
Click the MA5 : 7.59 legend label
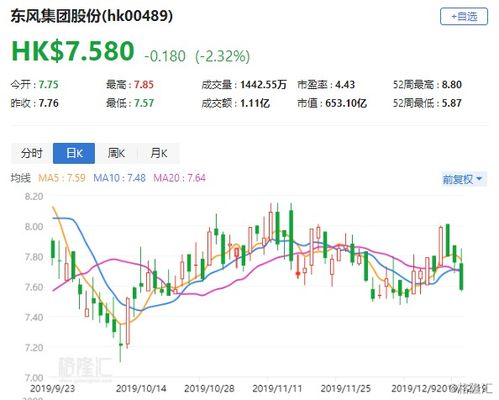[x=62, y=178]
